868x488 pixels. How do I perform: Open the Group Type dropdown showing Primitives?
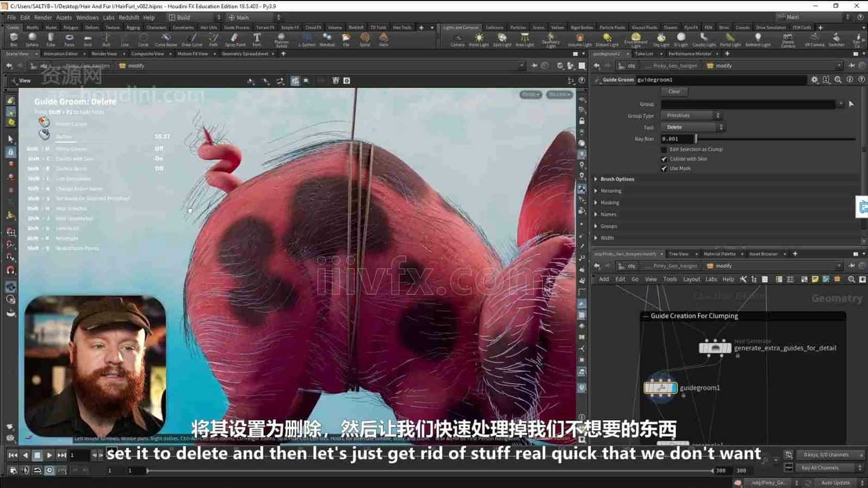[691, 116]
